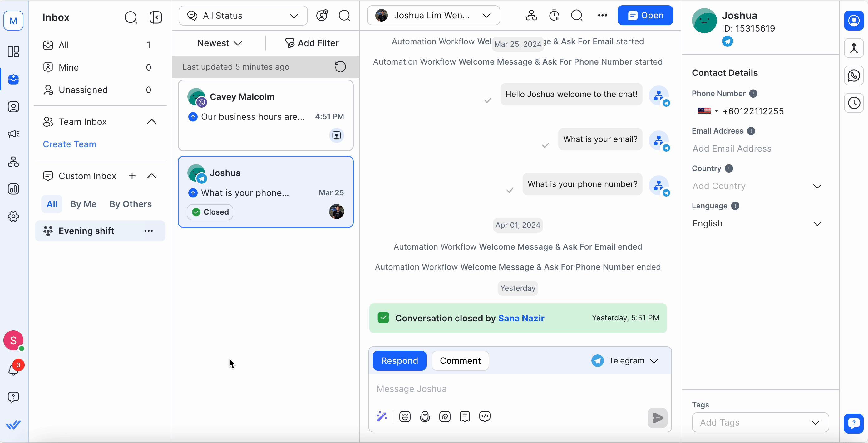Open the All Status dropdown

click(243, 16)
